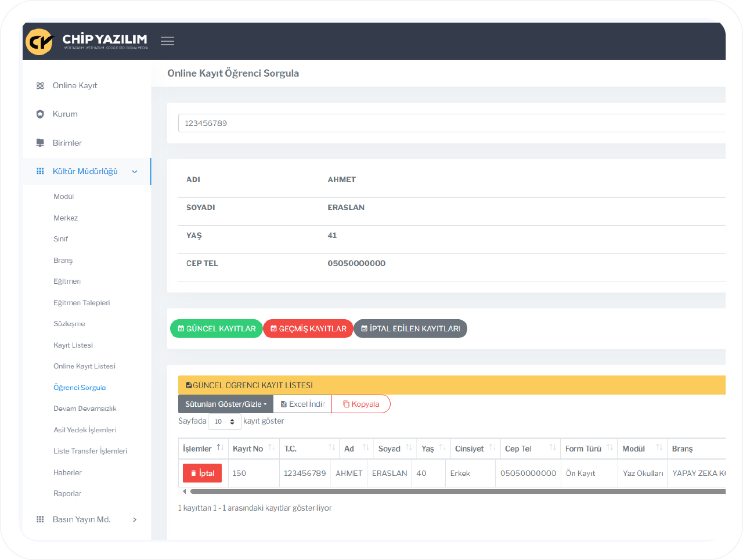Click the Kurum shield icon
The height and width of the screenshot is (560, 743).
[x=40, y=114]
